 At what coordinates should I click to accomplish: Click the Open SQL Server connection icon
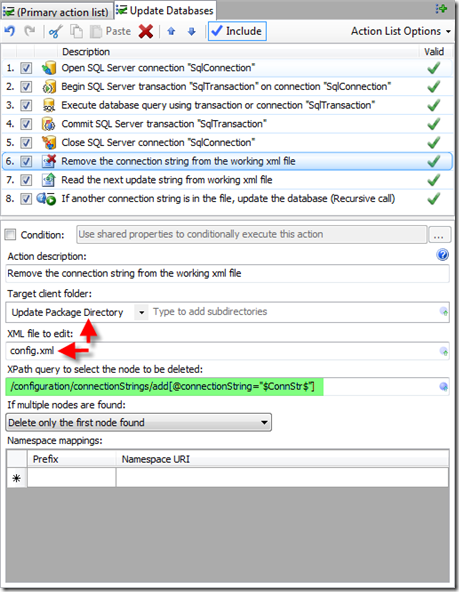click(49, 68)
